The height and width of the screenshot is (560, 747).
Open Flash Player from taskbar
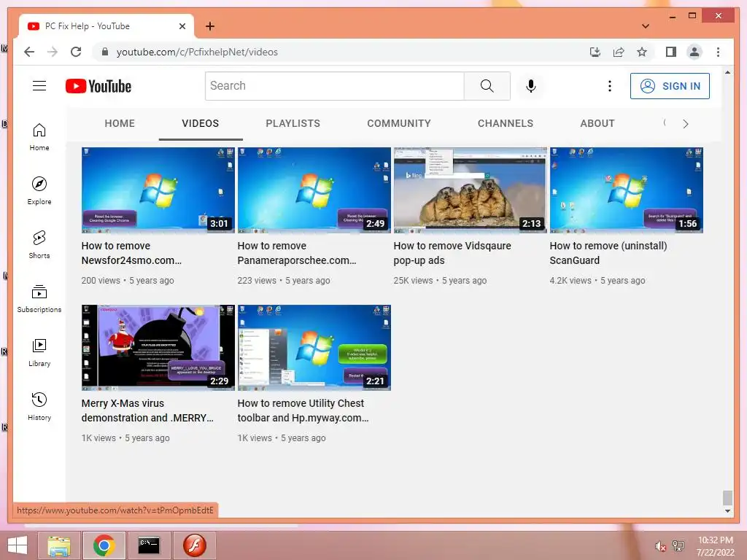pos(194,545)
